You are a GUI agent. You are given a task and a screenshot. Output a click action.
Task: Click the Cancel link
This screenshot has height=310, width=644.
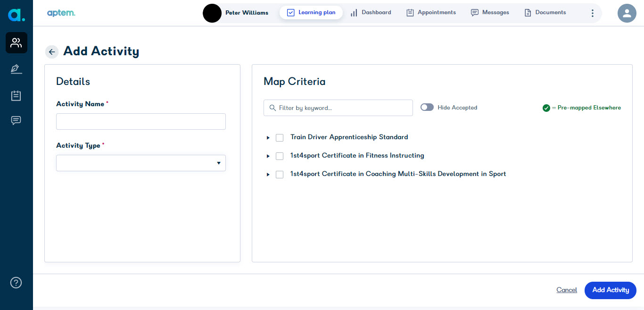(566, 290)
